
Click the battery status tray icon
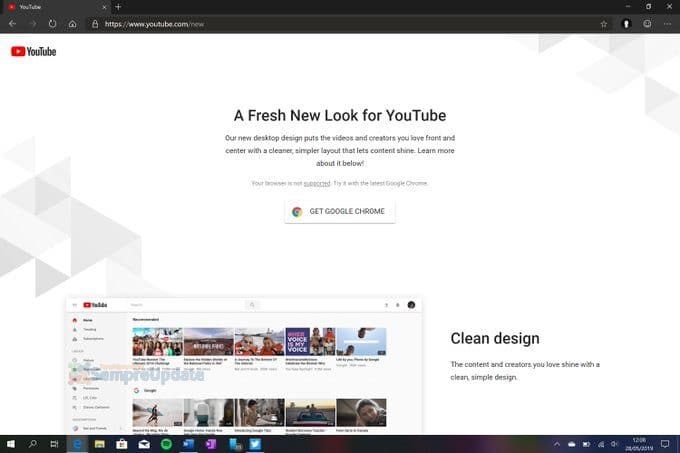(x=586, y=444)
